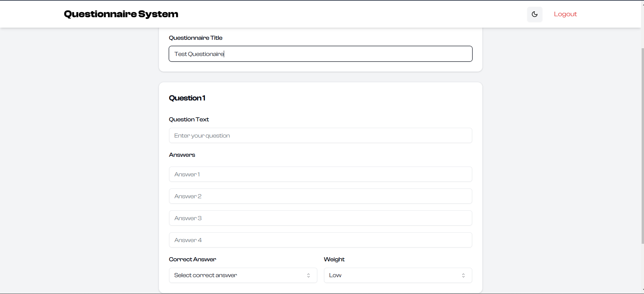Click the Correct Answer label
644x294 pixels.
192,259
